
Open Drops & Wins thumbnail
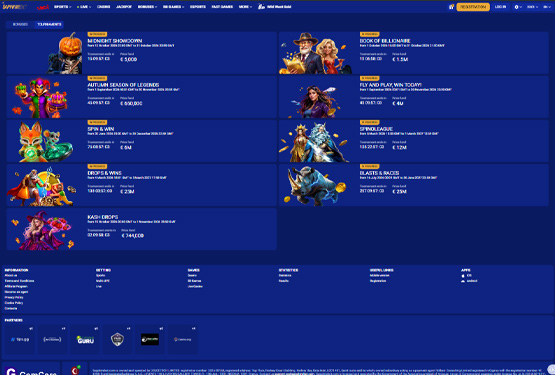pos(42,186)
